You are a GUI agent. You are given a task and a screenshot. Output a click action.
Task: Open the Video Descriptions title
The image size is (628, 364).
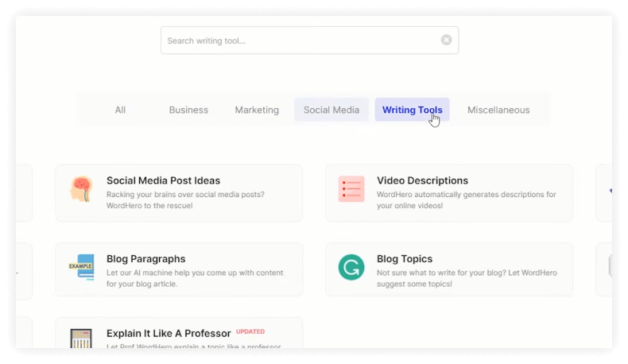pos(422,180)
